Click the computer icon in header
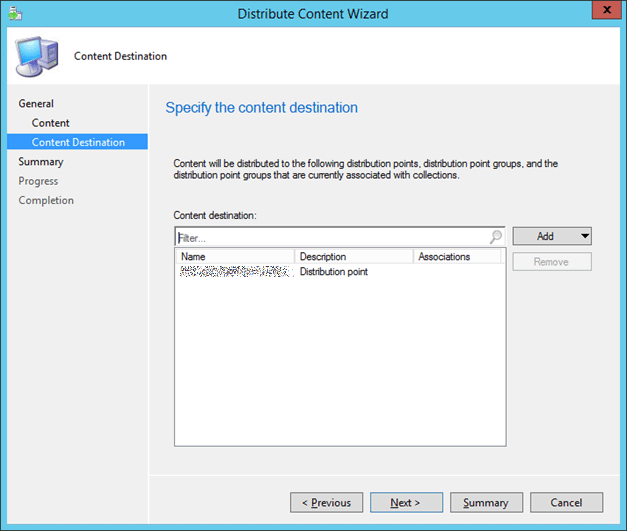Viewport: 627px width, 531px height. click(x=37, y=56)
